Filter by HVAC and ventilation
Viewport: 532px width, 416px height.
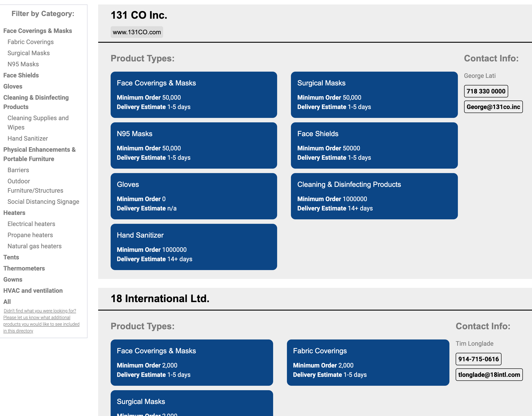pos(33,291)
